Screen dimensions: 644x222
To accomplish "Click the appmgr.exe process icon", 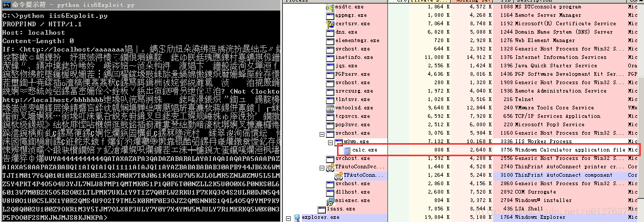I will pos(330,15).
